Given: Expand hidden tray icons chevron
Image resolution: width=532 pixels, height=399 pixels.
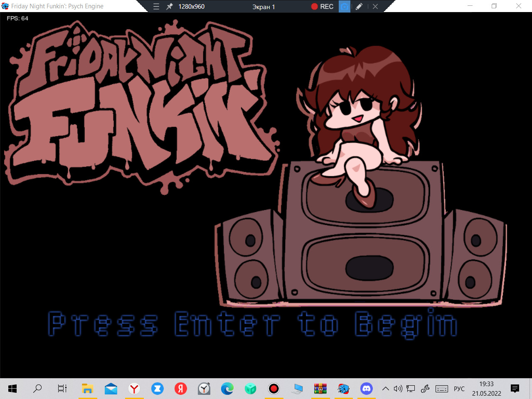Looking at the screenshot, I should tap(385, 389).
